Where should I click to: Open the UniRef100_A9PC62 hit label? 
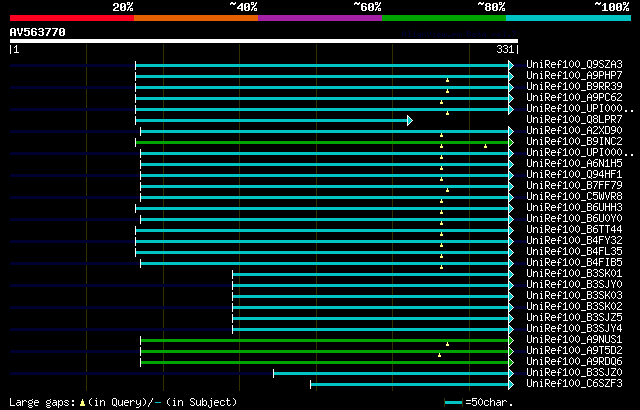click(574, 98)
